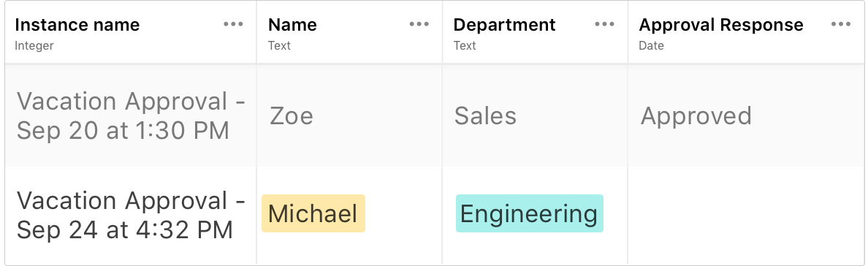The width and height of the screenshot is (868, 266).
Task: Open the Approval Response column ellipsis menu
Action: (x=841, y=24)
